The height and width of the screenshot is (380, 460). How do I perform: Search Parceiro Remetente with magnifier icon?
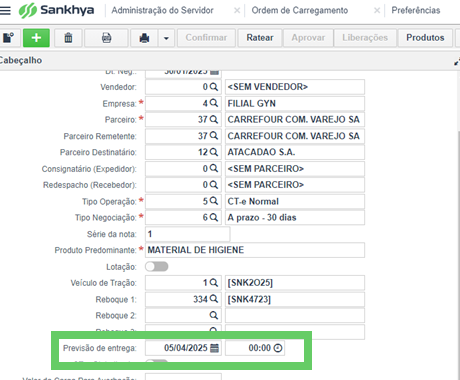pyautogui.click(x=214, y=136)
